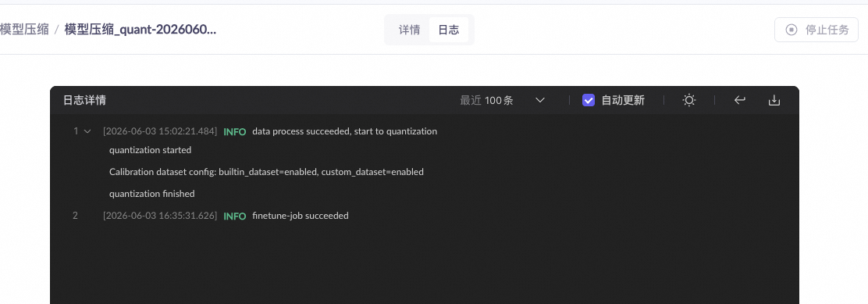Click the 'finetune-job succeeded' message
Image resolution: width=868 pixels, height=304 pixels.
click(x=301, y=216)
